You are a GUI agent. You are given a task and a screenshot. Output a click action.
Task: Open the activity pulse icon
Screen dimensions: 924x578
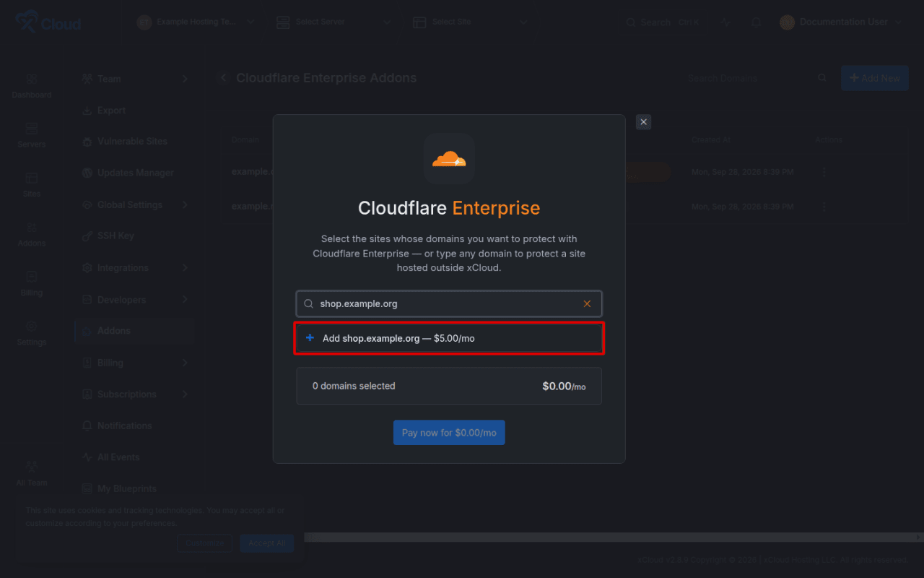(x=725, y=22)
